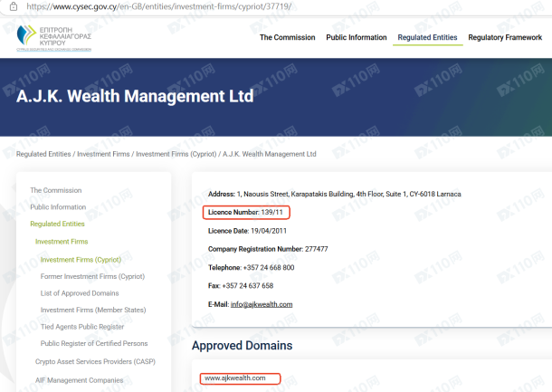552x392 pixels.
Task: Open Regulatory Framework top menu
Action: pyautogui.click(x=506, y=38)
